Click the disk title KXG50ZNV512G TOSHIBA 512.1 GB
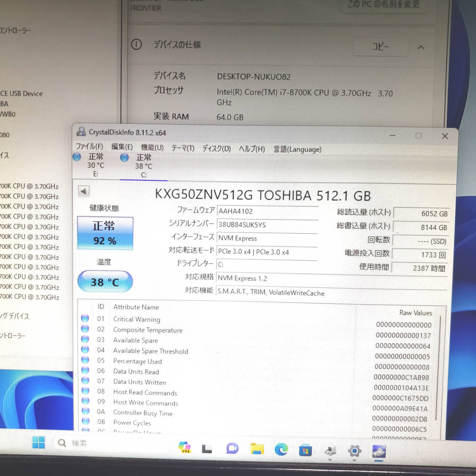This screenshot has width=476, height=476. [x=263, y=195]
